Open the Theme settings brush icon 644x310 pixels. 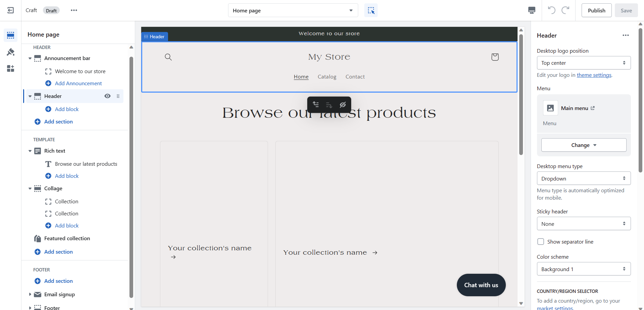(10, 52)
